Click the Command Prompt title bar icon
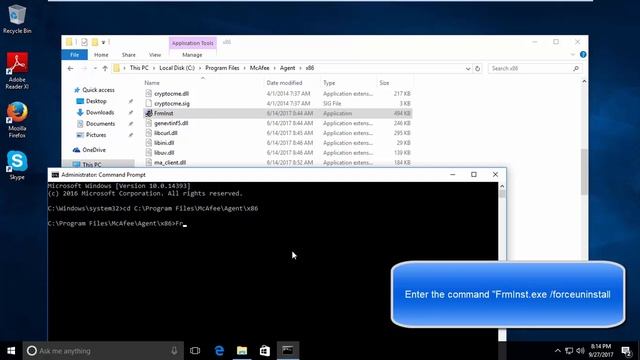Image resolution: width=640 pixels, height=360 pixels. point(55,175)
